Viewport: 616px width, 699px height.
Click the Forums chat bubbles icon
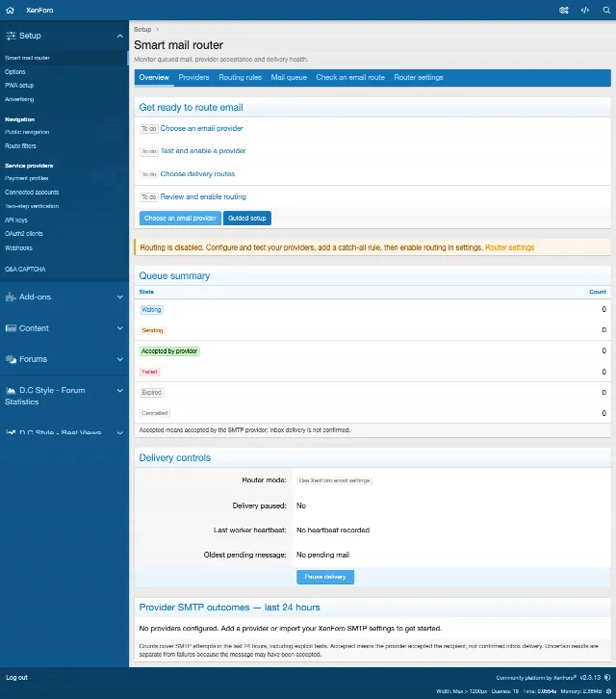pyautogui.click(x=11, y=359)
